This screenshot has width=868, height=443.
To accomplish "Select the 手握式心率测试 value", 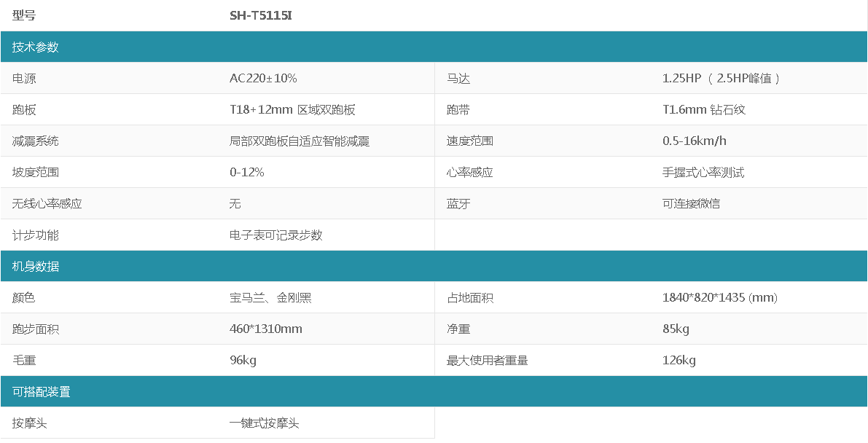I will coord(703,172).
